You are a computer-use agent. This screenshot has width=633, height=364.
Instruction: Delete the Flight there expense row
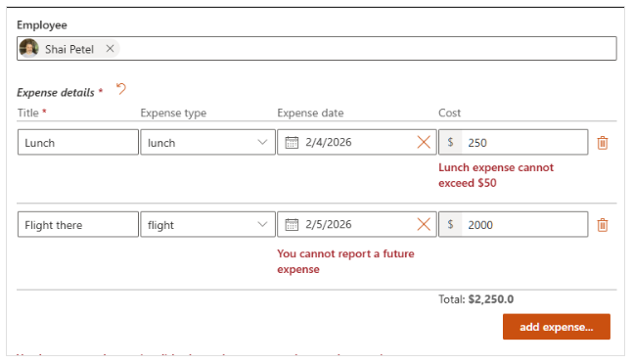(603, 225)
